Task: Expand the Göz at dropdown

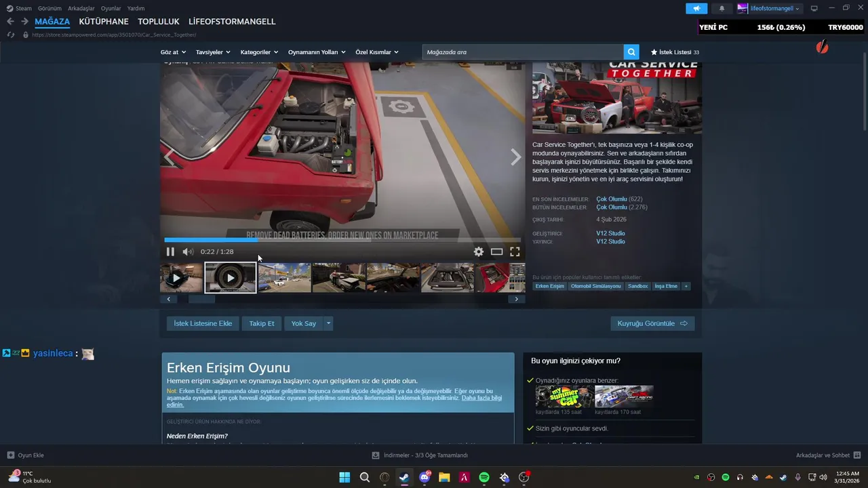Action: coord(173,52)
